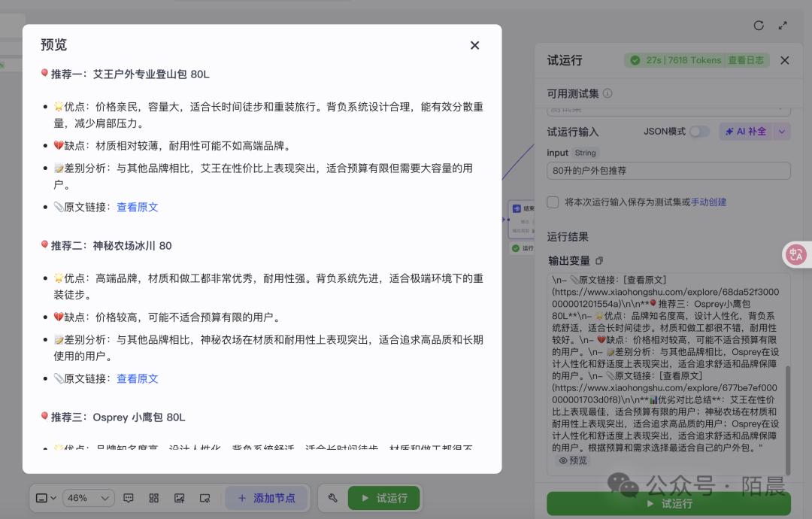
Task: Click the auto-arrange nodes icon in bottom toolbar
Action: point(154,497)
